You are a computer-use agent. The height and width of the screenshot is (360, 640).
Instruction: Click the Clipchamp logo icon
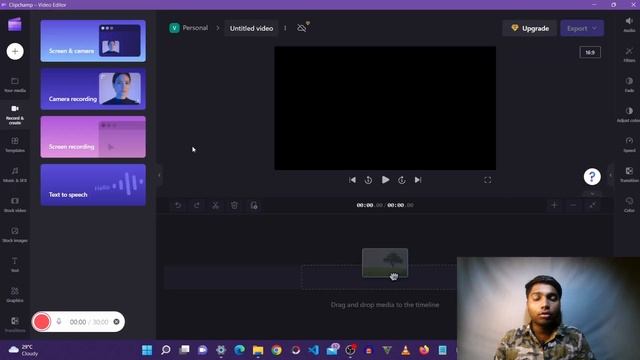pos(15,24)
